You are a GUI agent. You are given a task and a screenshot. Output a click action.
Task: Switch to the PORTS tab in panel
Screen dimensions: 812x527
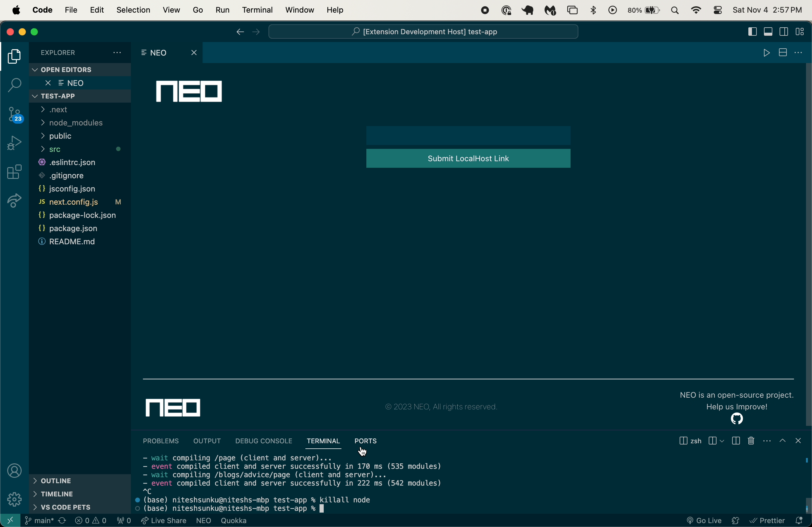click(x=365, y=441)
